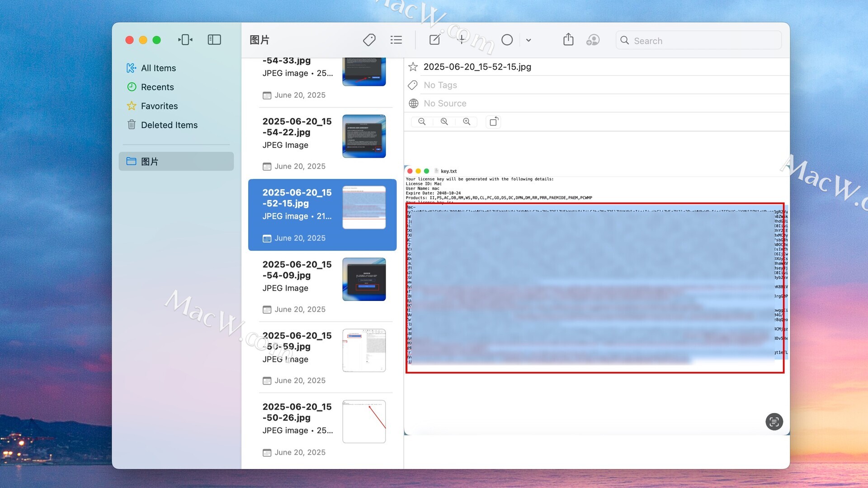
Task: Select 2025-06-20_15-54-22.jpg list item
Action: [322, 143]
